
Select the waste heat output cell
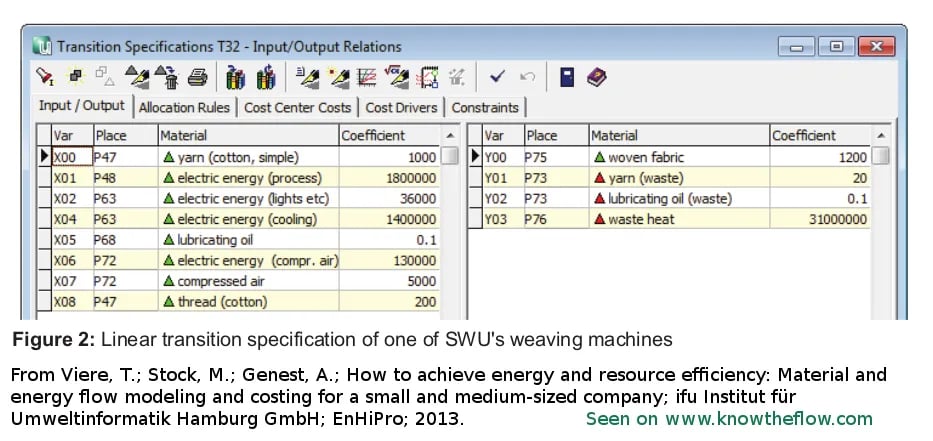[x=680, y=219]
